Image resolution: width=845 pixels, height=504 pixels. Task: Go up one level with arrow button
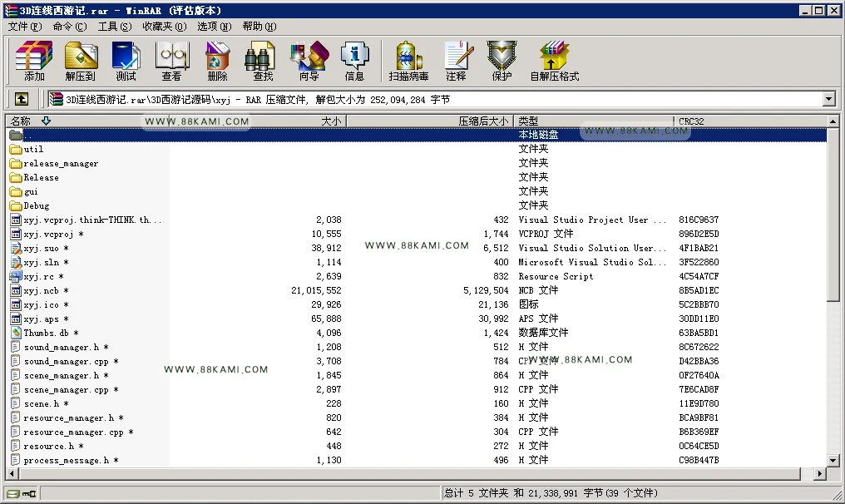pyautogui.click(x=22, y=99)
